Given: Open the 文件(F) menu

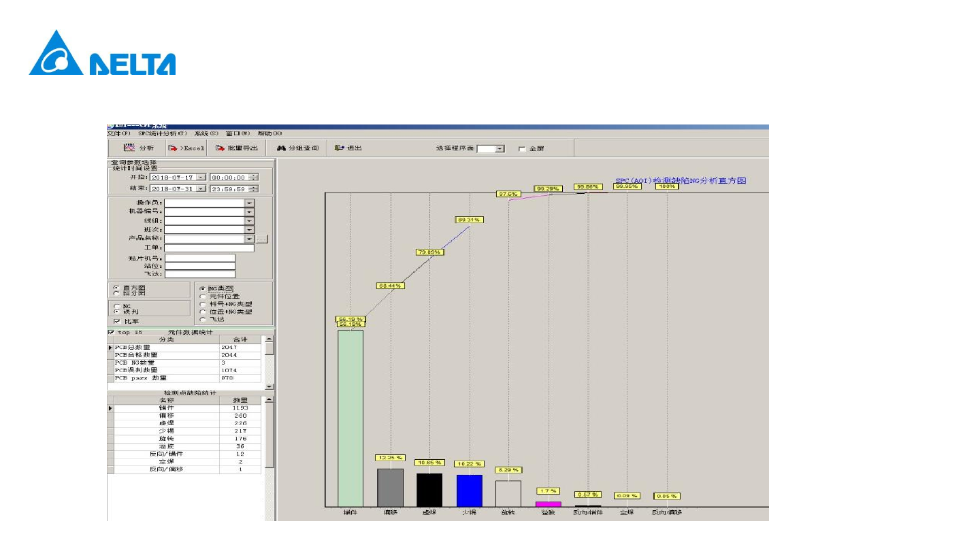Looking at the screenshot, I should 118,133.
